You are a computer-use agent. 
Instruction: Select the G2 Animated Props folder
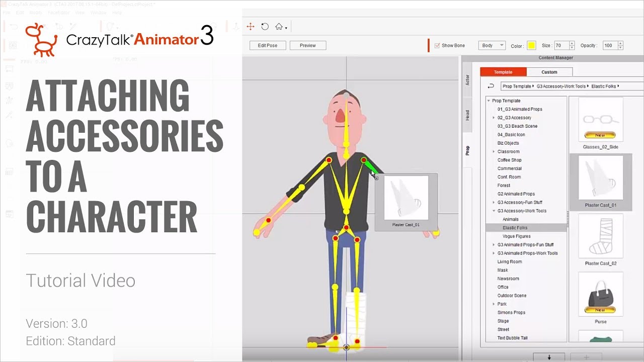(516, 194)
